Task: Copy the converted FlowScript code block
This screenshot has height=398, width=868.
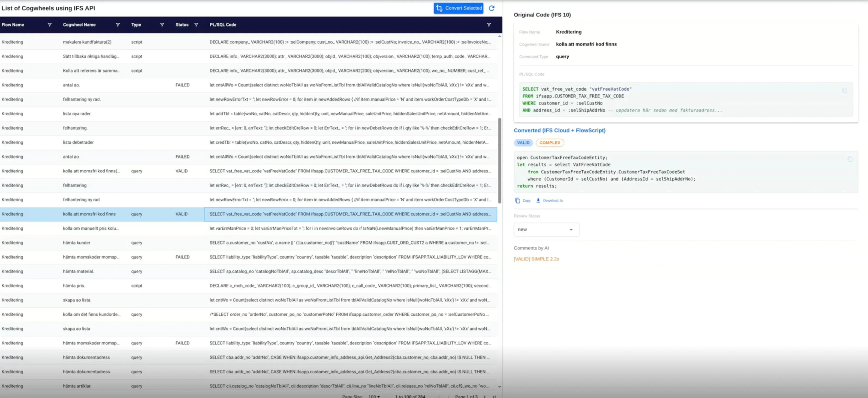Action: [850, 159]
